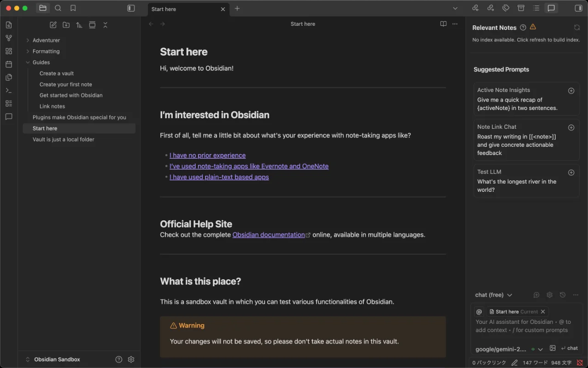Refresh the Relevant Notes index
588x368 pixels.
(577, 28)
